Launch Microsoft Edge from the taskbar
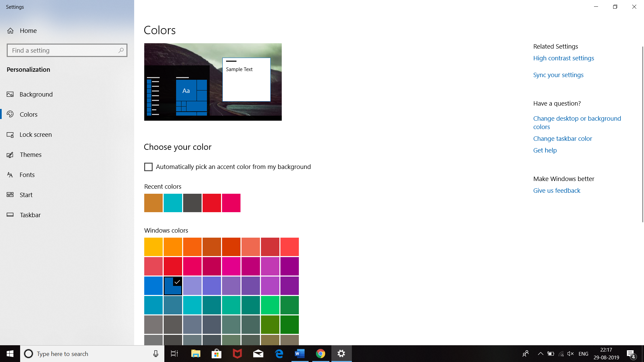 (279, 354)
